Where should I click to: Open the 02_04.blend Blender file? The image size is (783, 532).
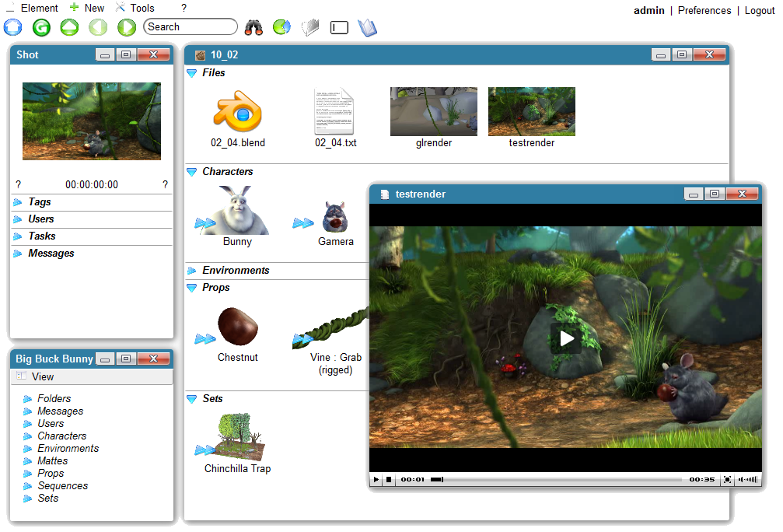pyautogui.click(x=237, y=111)
